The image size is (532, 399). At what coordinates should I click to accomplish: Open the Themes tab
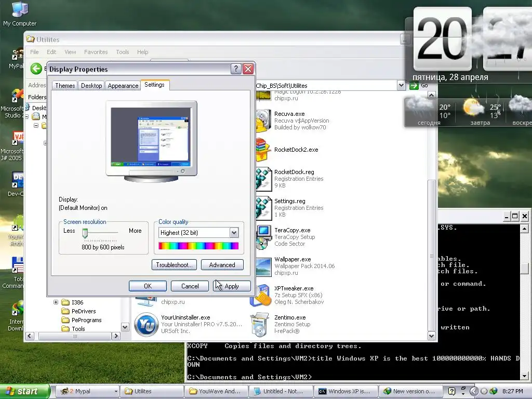[x=65, y=86]
